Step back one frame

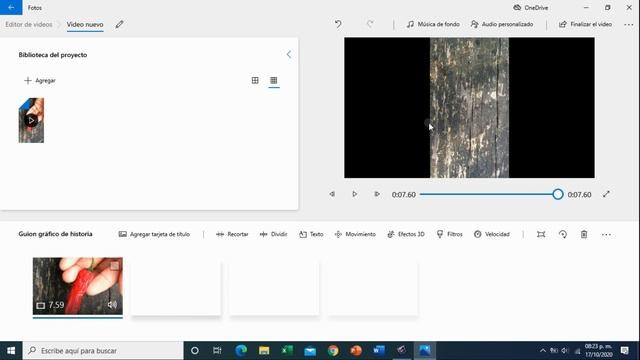[x=332, y=194]
